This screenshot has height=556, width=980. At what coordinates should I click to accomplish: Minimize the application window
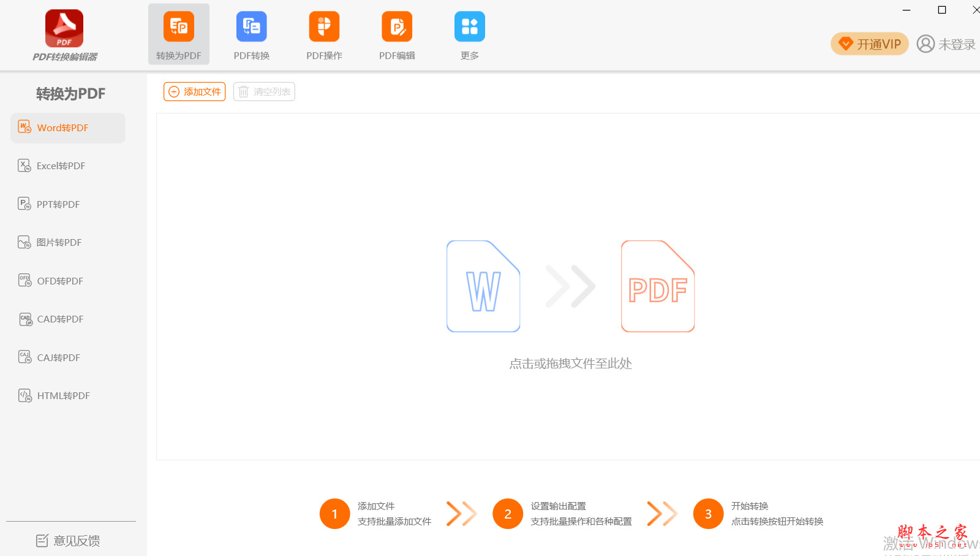click(907, 10)
